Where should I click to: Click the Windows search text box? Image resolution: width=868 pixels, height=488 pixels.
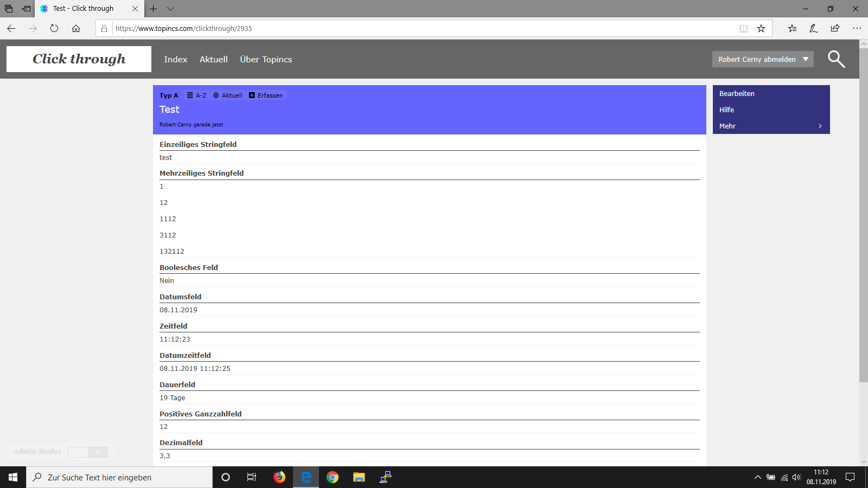(x=119, y=477)
